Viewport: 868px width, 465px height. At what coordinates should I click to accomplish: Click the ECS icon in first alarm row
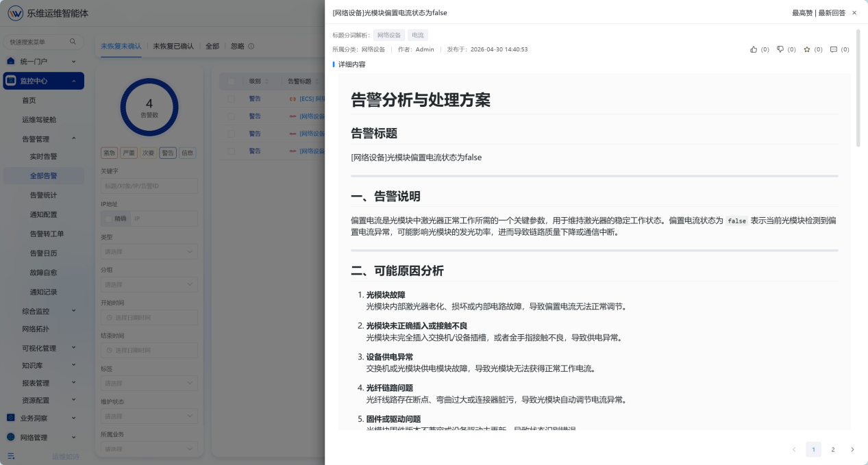coord(293,99)
